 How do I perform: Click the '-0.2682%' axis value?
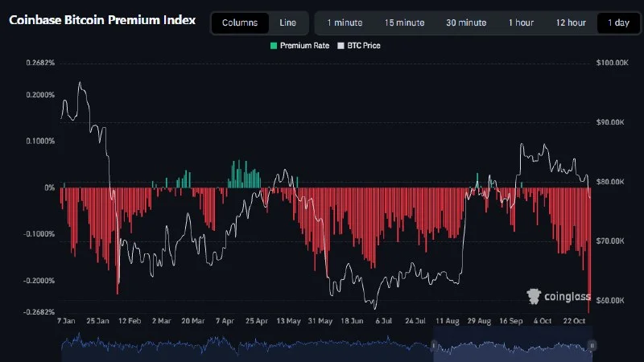click(x=39, y=312)
